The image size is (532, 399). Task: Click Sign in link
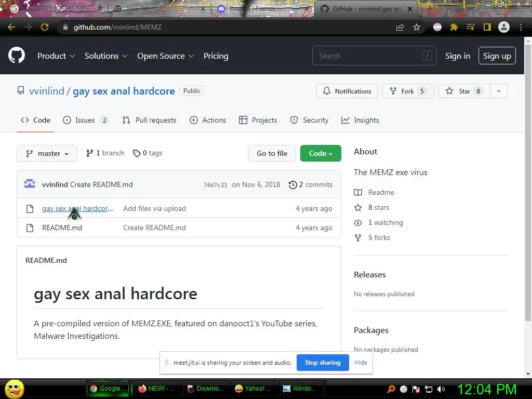point(457,56)
